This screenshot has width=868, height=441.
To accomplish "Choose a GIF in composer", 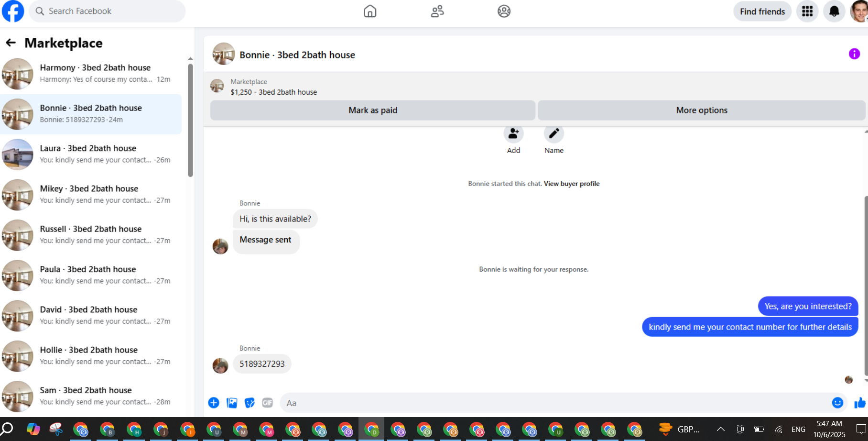I will pyautogui.click(x=267, y=403).
